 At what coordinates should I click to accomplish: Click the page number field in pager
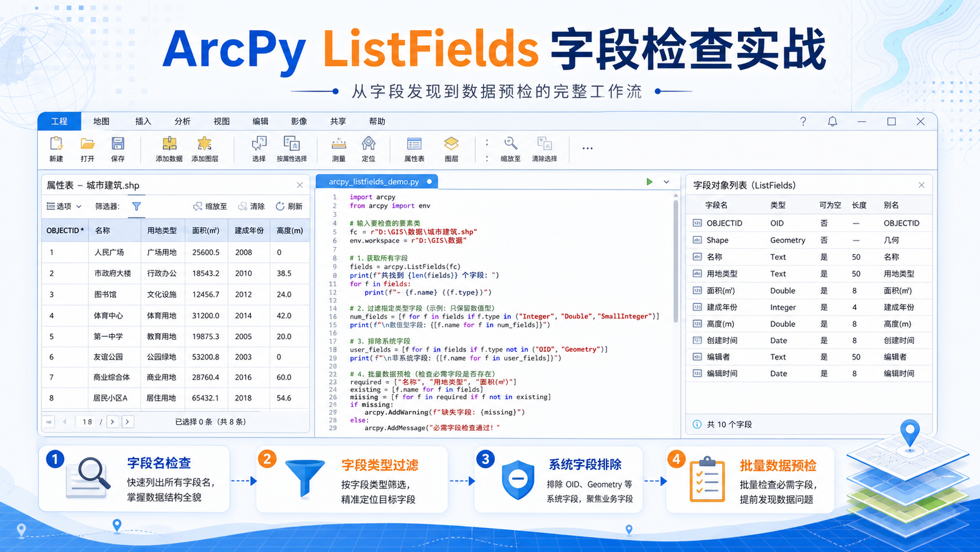click(87, 422)
